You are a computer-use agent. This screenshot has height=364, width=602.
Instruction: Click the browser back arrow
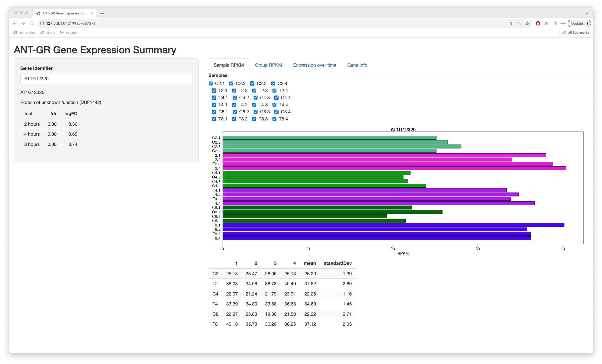(x=15, y=23)
